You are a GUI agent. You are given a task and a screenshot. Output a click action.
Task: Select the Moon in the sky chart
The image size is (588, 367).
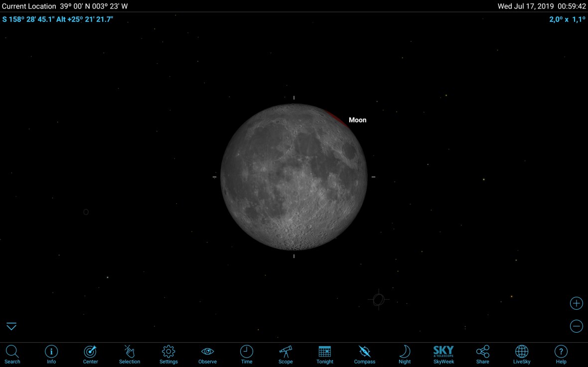tap(294, 177)
